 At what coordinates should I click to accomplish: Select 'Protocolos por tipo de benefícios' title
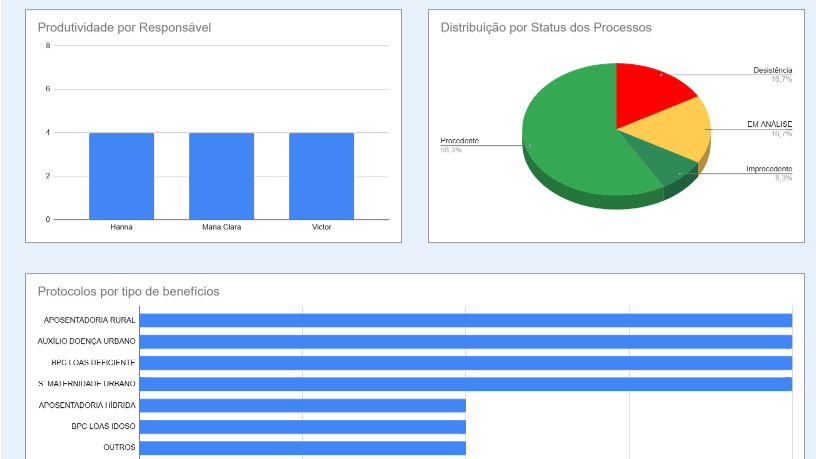[x=128, y=291]
